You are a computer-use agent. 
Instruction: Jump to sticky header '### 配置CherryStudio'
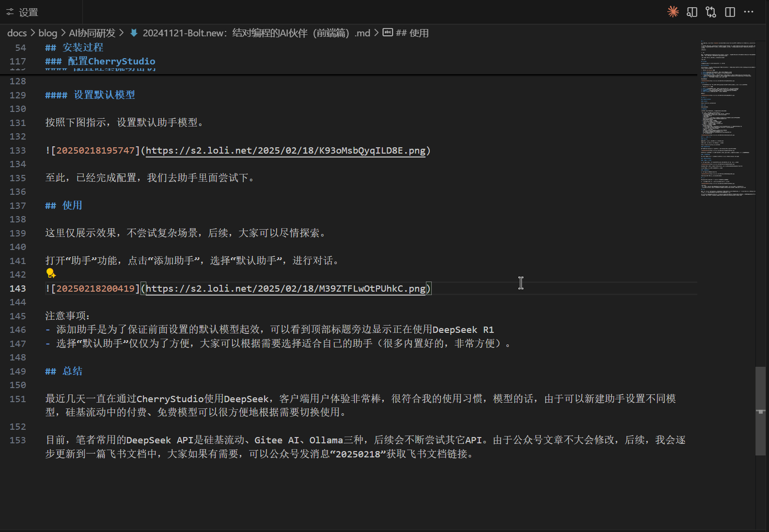(x=111, y=62)
